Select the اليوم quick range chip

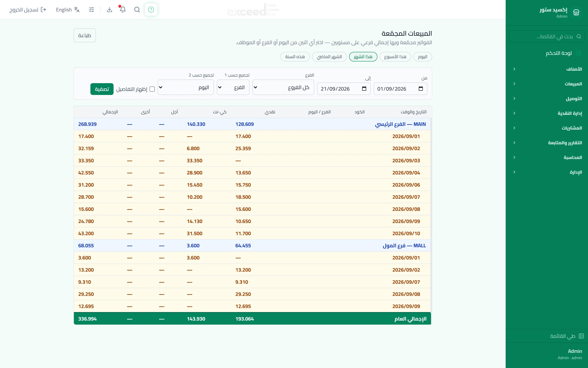click(x=423, y=57)
